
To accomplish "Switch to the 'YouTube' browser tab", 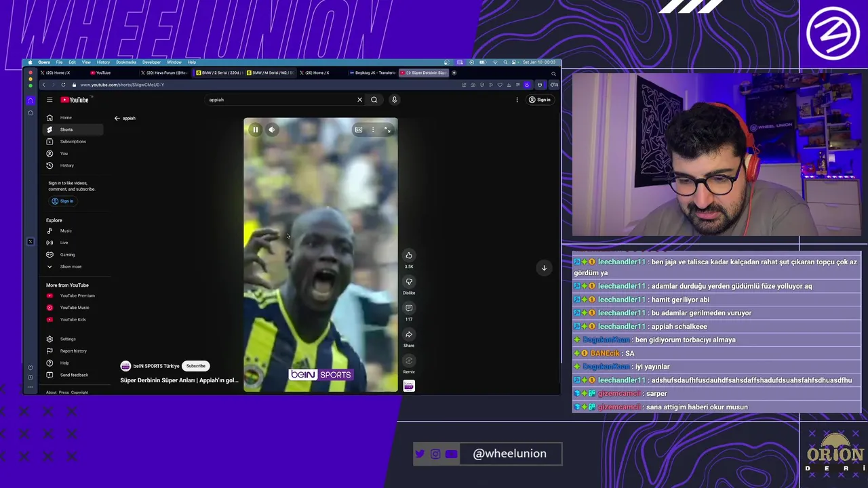I will coord(112,73).
